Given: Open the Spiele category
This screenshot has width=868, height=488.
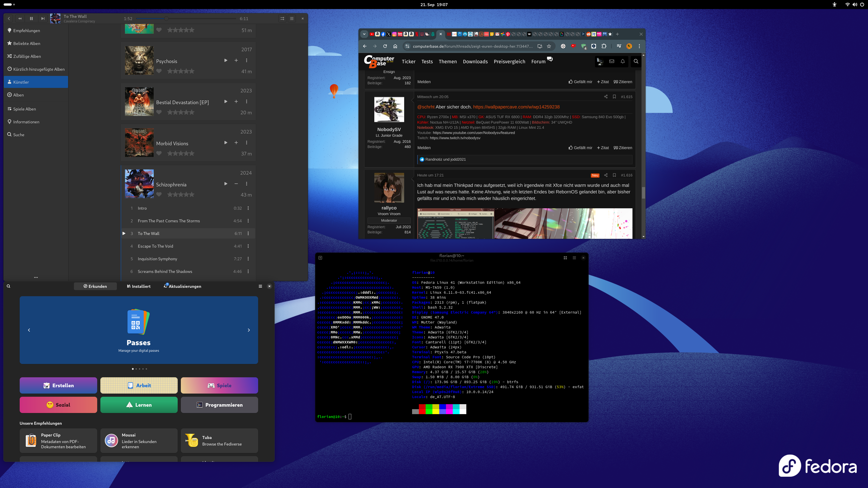Looking at the screenshot, I should coord(219,385).
